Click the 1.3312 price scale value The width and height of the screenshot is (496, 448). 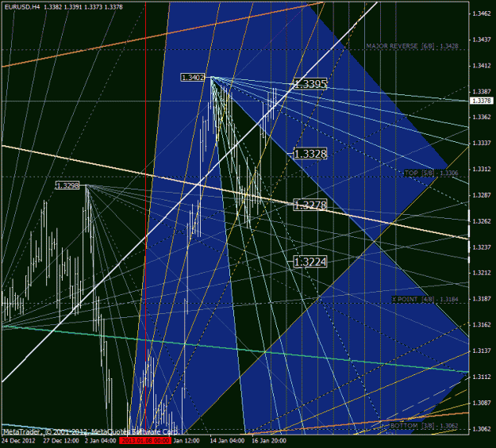pos(482,169)
